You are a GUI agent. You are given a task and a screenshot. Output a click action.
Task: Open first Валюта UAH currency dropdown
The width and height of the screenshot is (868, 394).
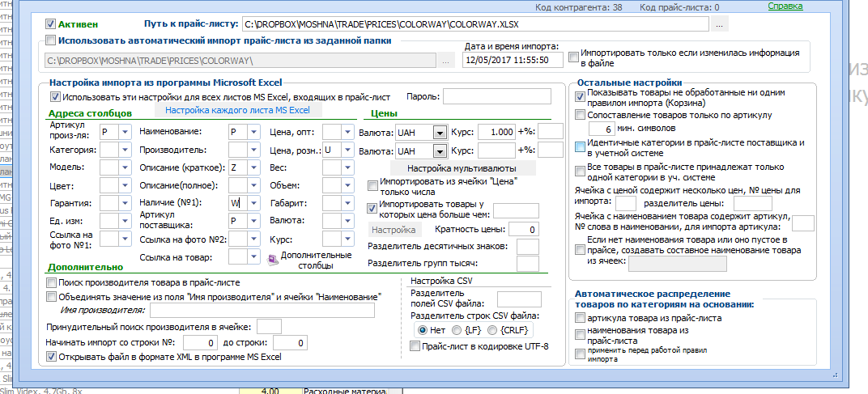pyautogui.click(x=440, y=133)
